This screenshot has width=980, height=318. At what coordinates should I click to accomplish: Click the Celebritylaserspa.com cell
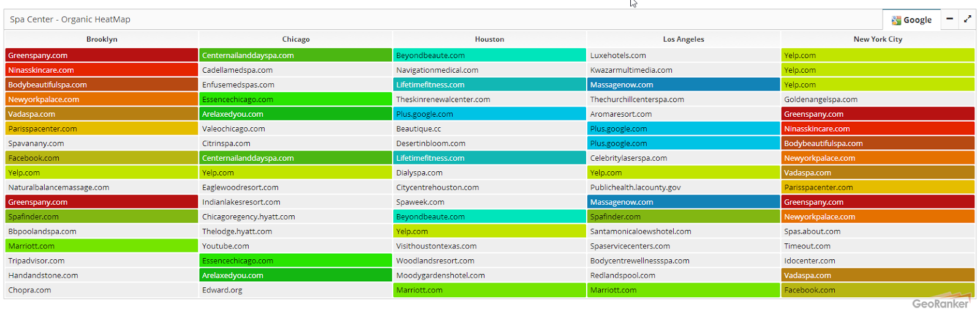pos(684,158)
